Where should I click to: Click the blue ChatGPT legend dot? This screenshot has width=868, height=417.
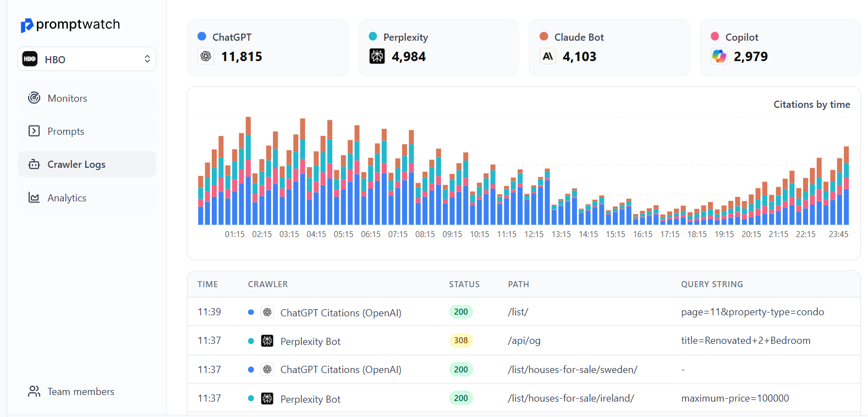[x=202, y=36]
